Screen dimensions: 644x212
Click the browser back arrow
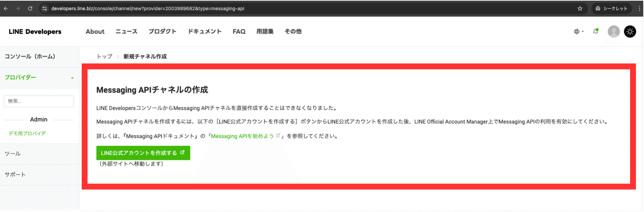click(x=6, y=9)
